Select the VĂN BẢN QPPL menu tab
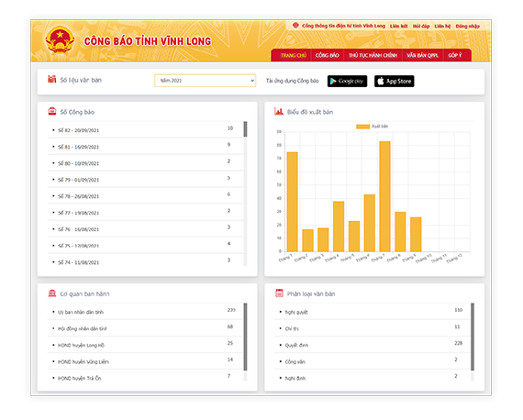The image size is (523, 420). pyautogui.click(x=422, y=55)
